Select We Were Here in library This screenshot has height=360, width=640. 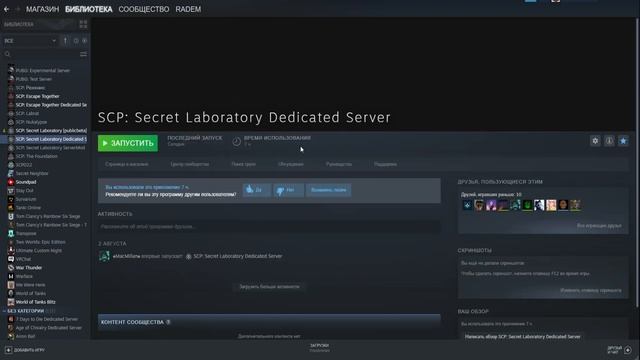(x=31, y=285)
